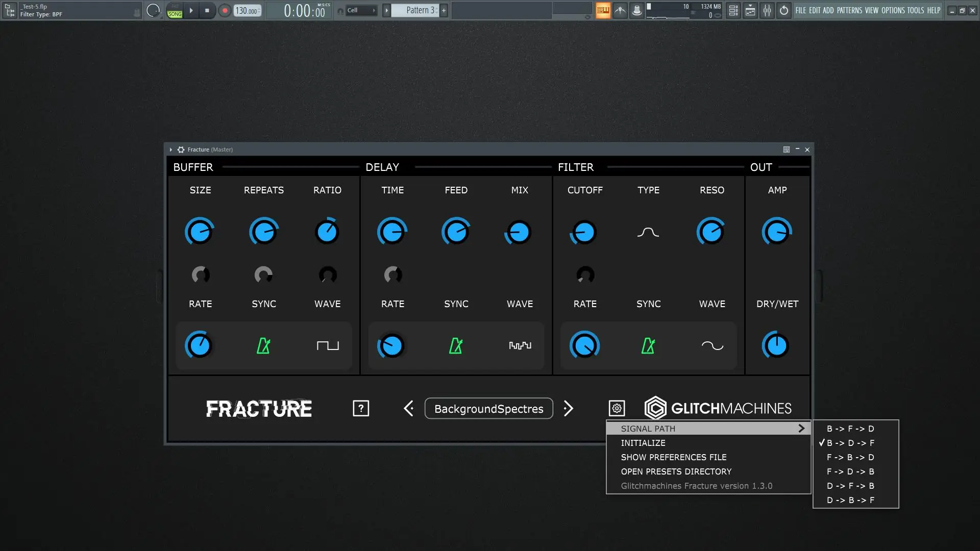Open the Fracture settings gear menu
Viewport: 980px width, 551px height.
[x=617, y=408]
